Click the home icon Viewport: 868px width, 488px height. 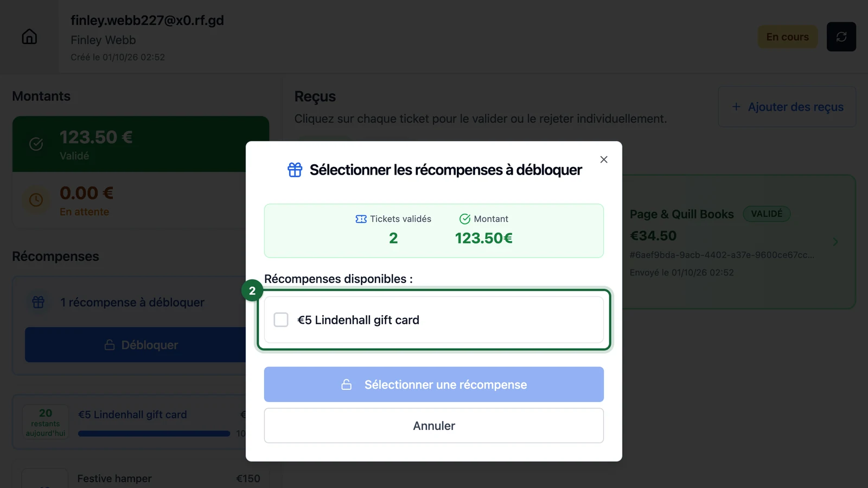(29, 36)
